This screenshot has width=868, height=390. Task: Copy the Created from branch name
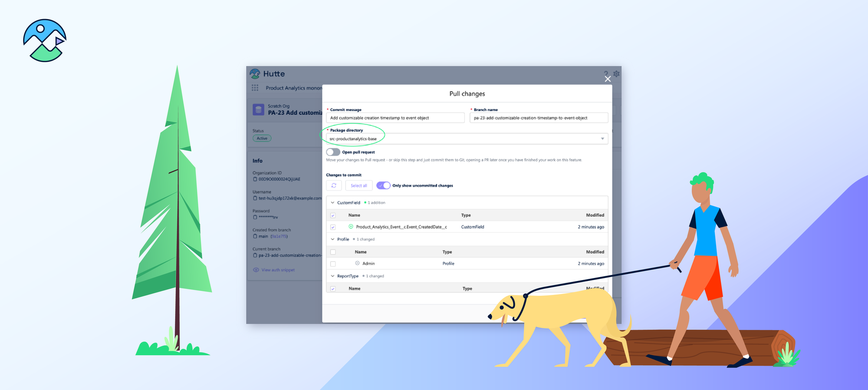[255, 236]
